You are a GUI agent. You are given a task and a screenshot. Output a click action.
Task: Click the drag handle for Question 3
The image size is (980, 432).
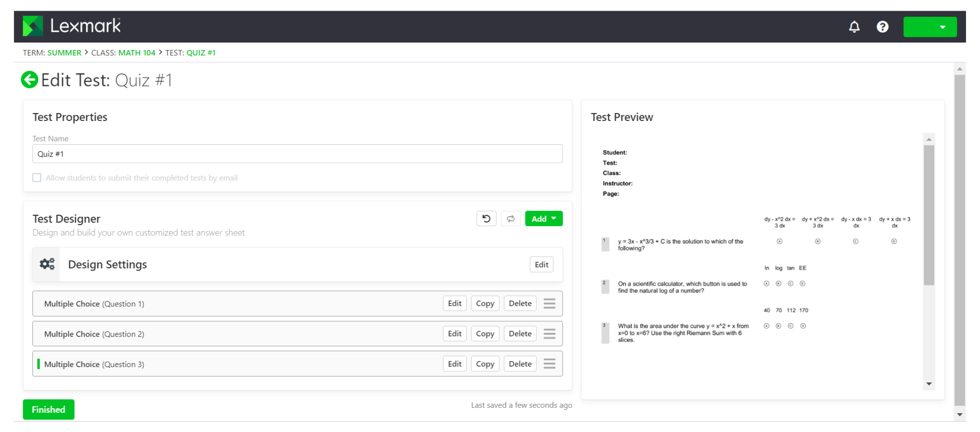point(549,364)
